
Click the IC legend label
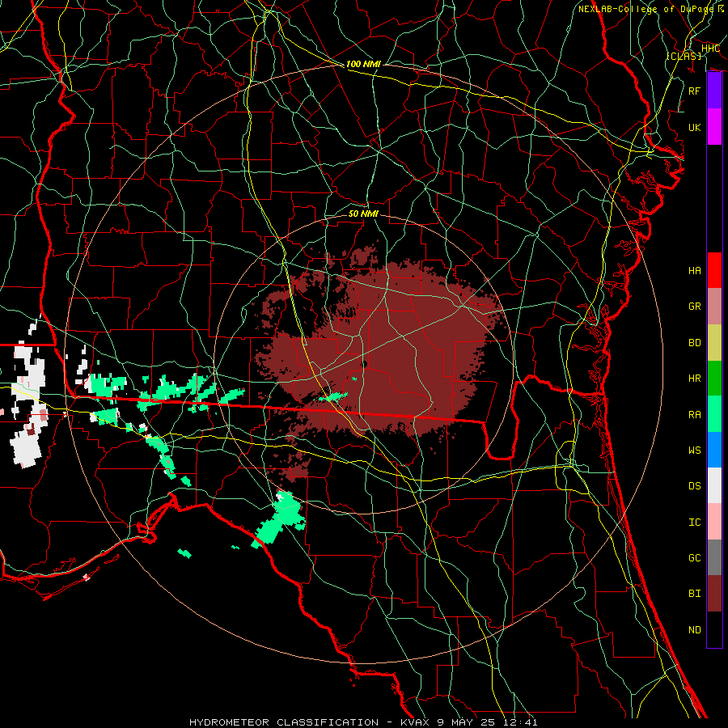coord(694,522)
